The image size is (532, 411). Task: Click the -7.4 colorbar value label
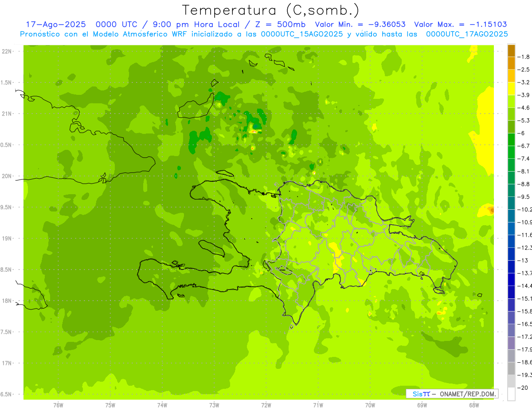[x=524, y=159]
